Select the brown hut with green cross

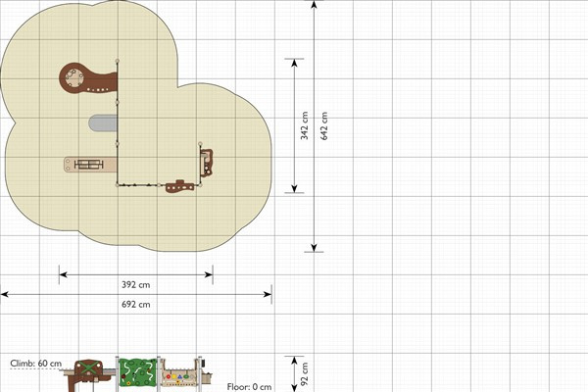coord(88,373)
